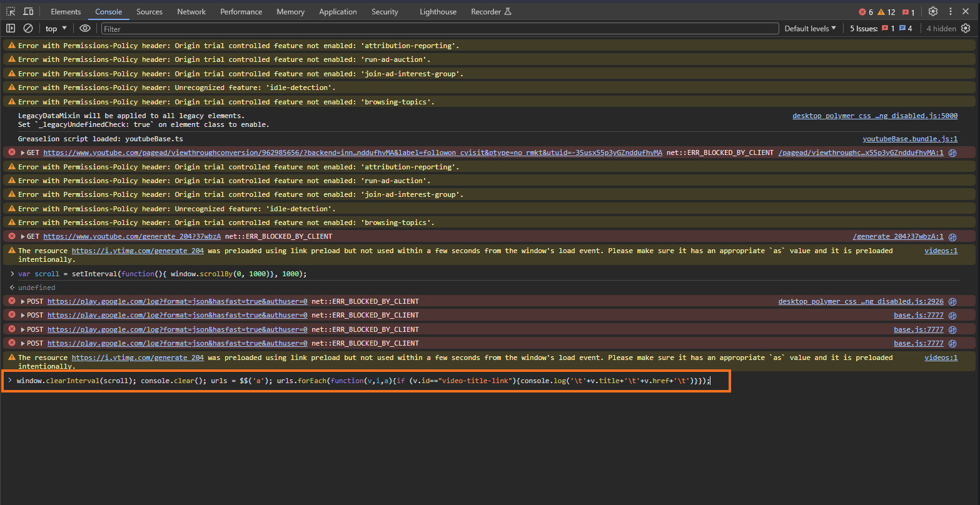The width and height of the screenshot is (980, 505).
Task: Open the desktop_polymer_css disabled.js:2926 source link
Action: click(861, 301)
